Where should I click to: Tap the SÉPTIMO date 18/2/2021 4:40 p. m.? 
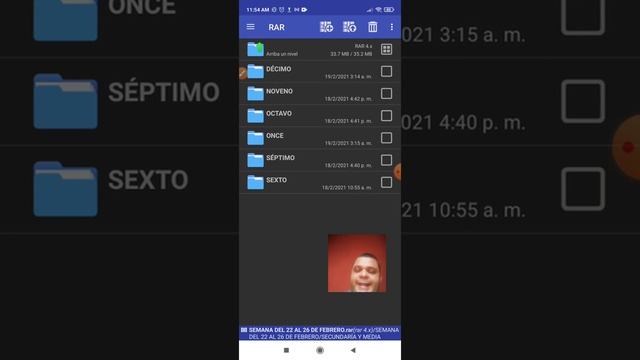pyautogui.click(x=348, y=165)
